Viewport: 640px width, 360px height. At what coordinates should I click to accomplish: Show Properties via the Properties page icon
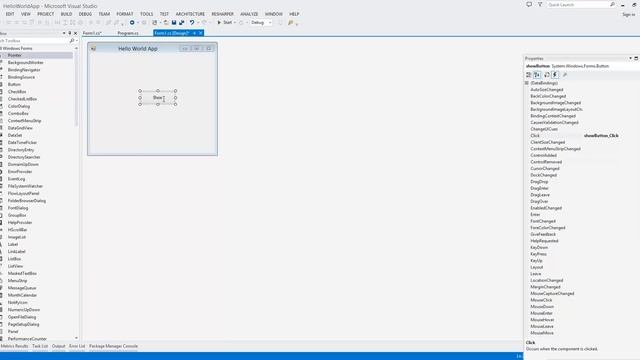tap(547, 75)
